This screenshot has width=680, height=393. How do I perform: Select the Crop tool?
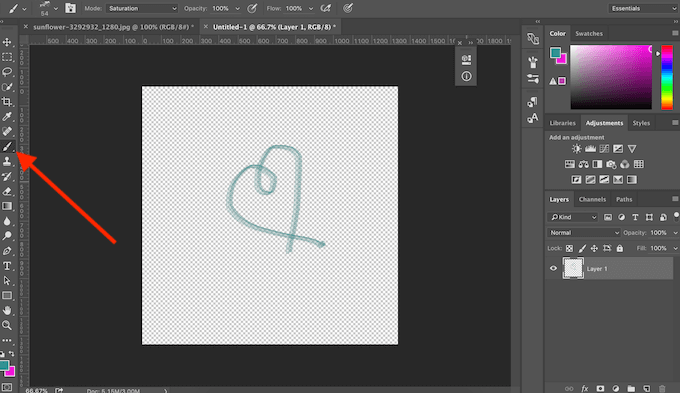click(7, 102)
